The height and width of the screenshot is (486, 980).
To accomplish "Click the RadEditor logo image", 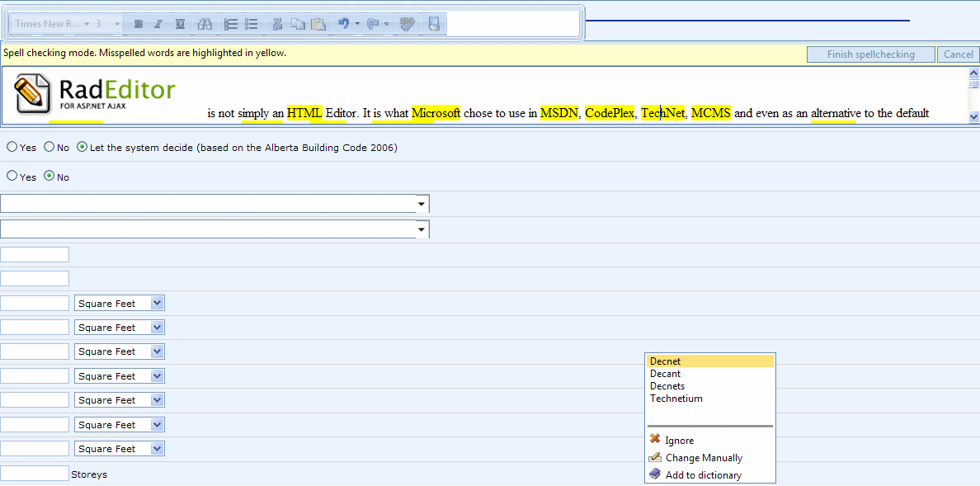I will point(95,93).
